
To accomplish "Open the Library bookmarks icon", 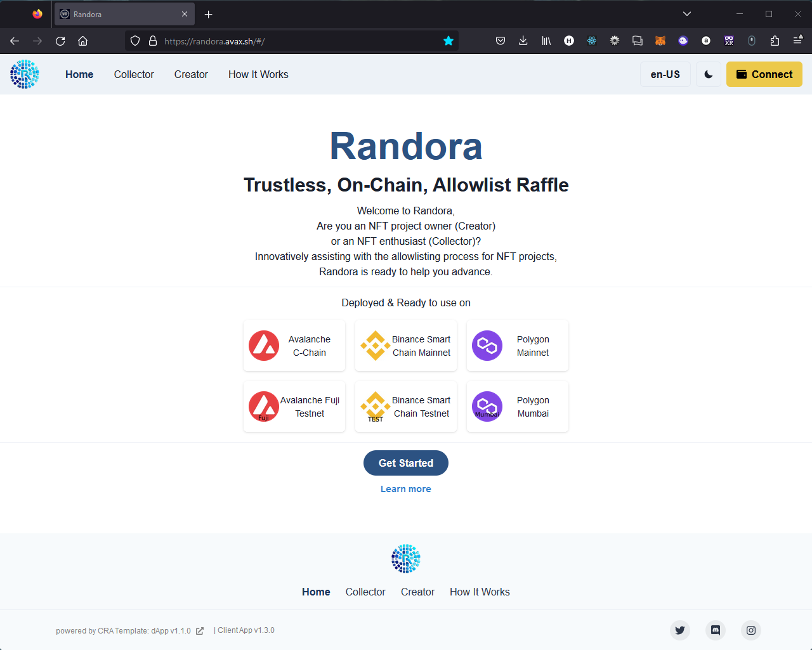I will click(x=546, y=41).
